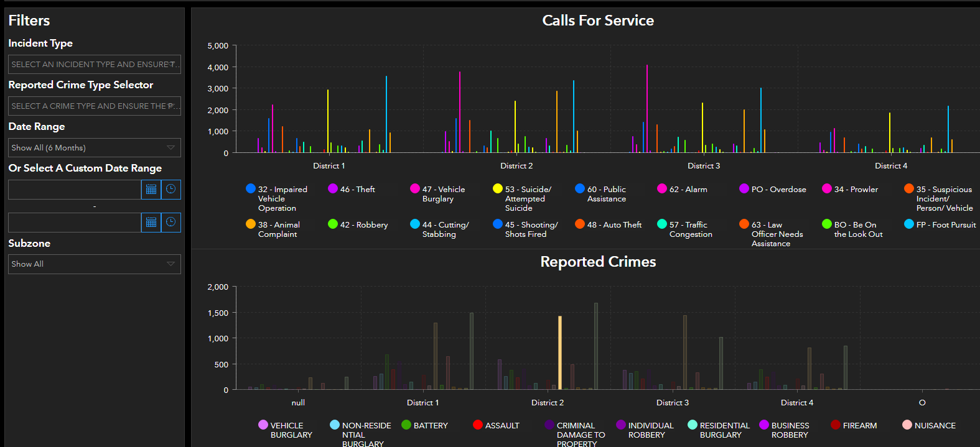980x447 pixels.
Task: Click District 1 label in Reported Crimes
Action: (x=422, y=402)
